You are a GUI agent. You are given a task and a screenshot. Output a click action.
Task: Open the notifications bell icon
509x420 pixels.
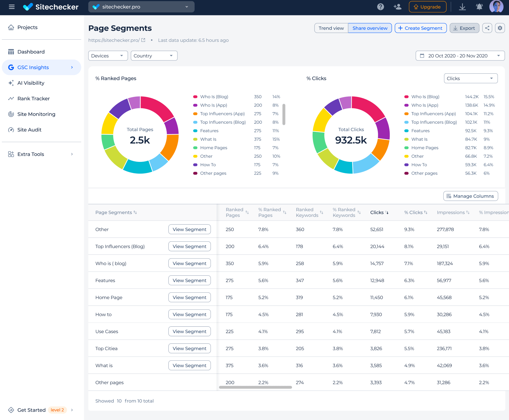[479, 7]
